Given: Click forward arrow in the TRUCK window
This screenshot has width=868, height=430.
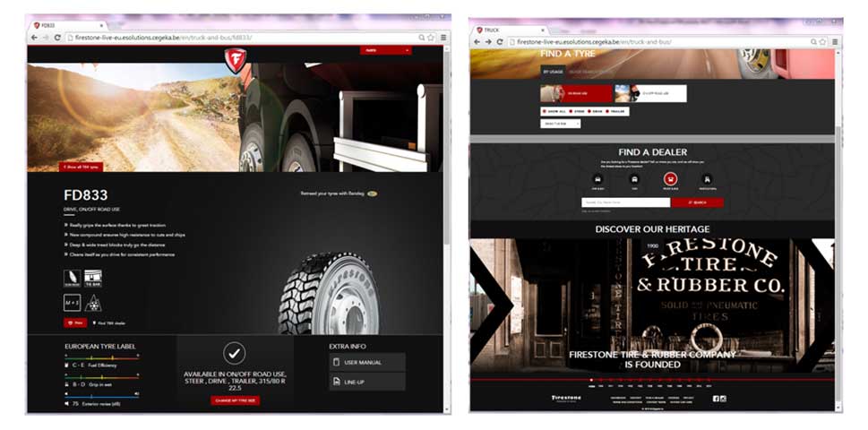Looking at the screenshot, I should (x=487, y=42).
